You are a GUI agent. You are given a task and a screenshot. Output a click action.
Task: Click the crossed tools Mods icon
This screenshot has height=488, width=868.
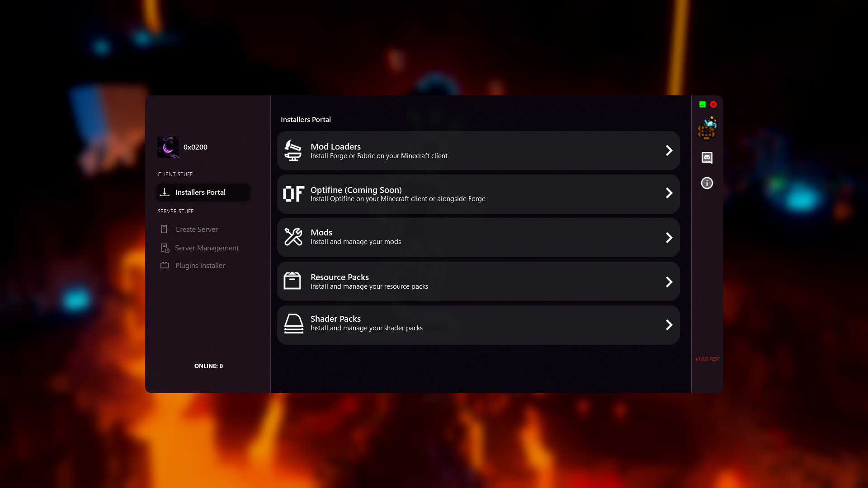(x=293, y=237)
